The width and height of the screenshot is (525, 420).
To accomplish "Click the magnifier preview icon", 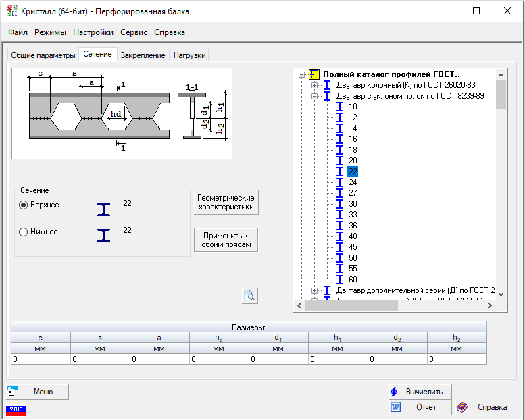I will coord(250,295).
